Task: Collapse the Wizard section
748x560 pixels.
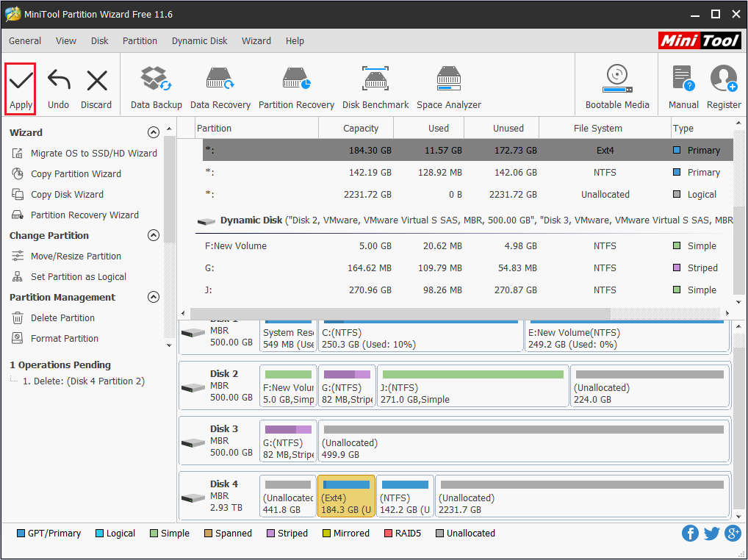Action: point(153,132)
